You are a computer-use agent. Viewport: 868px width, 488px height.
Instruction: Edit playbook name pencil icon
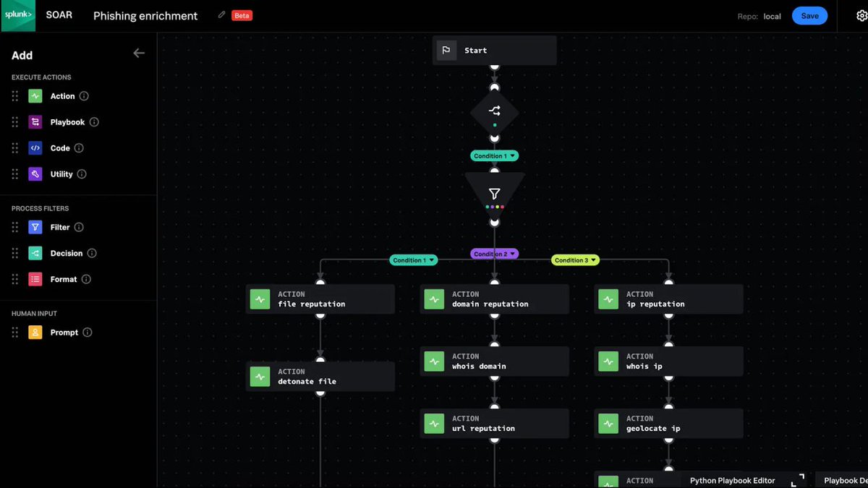pyautogui.click(x=222, y=15)
